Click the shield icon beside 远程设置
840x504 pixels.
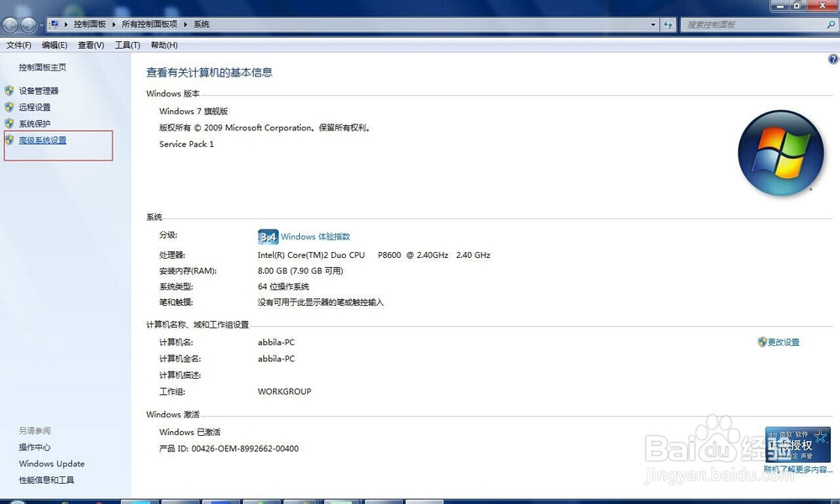pyautogui.click(x=9, y=108)
